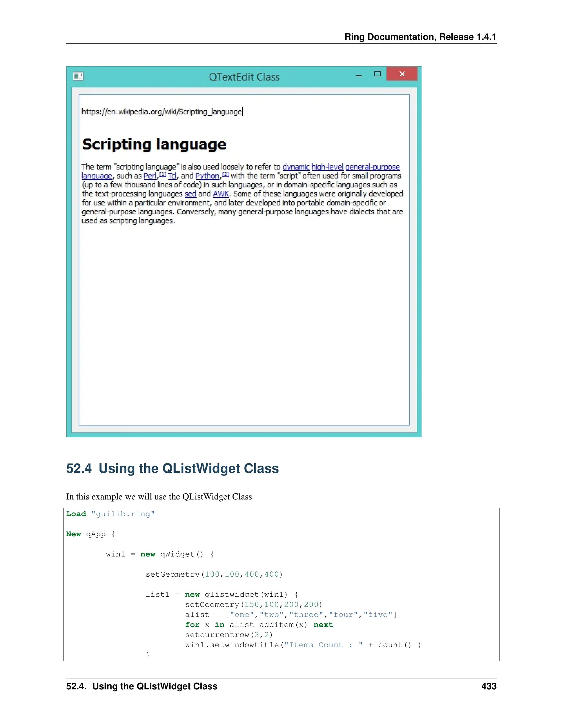Click the Load "guilib.ring" code line
563x728 pixels.
coord(111,514)
